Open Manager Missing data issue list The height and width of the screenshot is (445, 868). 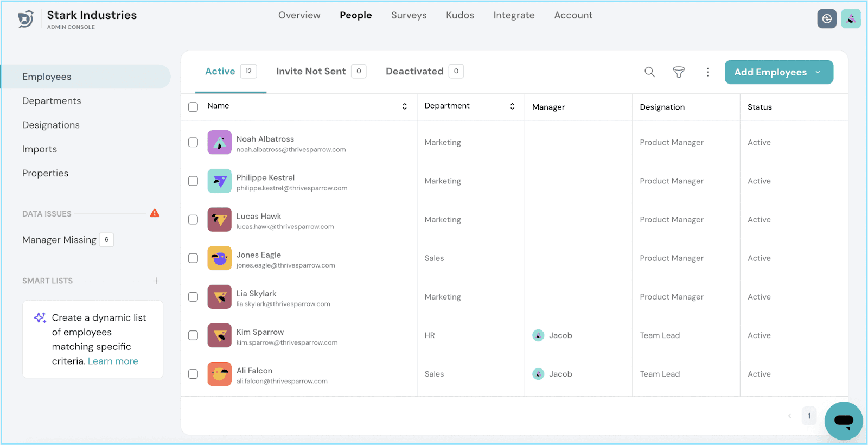pyautogui.click(x=60, y=240)
